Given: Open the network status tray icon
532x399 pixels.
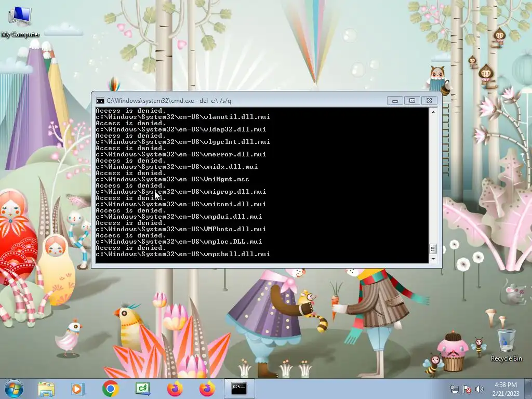Looking at the screenshot, I should 454,389.
